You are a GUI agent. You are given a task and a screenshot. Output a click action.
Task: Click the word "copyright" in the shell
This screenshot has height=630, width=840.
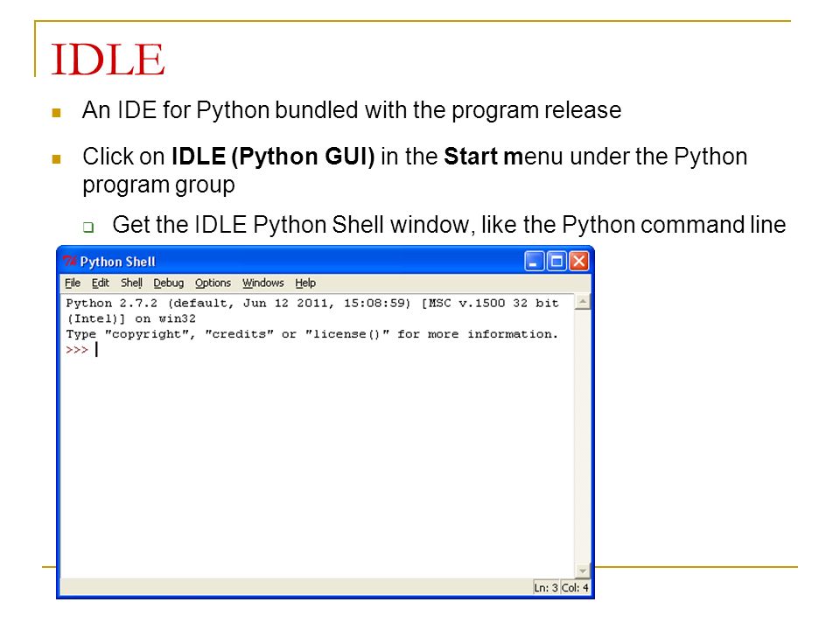coord(146,334)
